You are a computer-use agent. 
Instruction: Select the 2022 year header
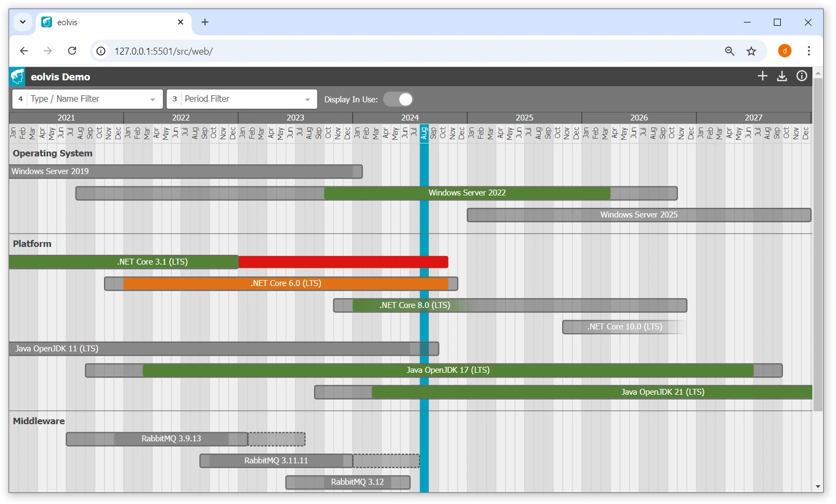coord(181,118)
